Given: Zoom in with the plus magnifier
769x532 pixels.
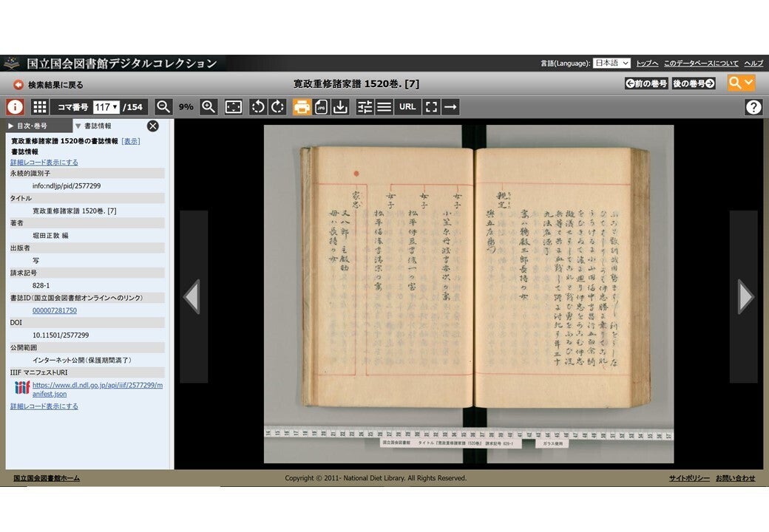Looking at the screenshot, I should pyautogui.click(x=209, y=107).
